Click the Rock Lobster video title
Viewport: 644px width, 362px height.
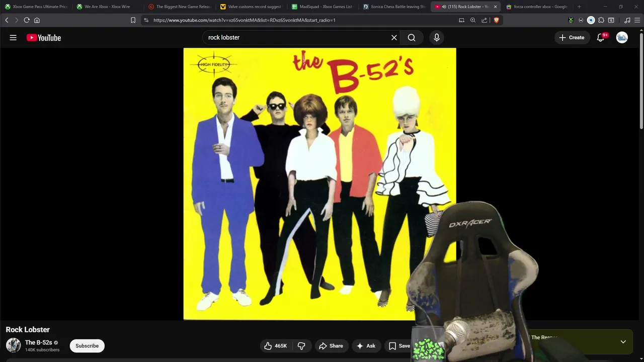click(x=28, y=330)
